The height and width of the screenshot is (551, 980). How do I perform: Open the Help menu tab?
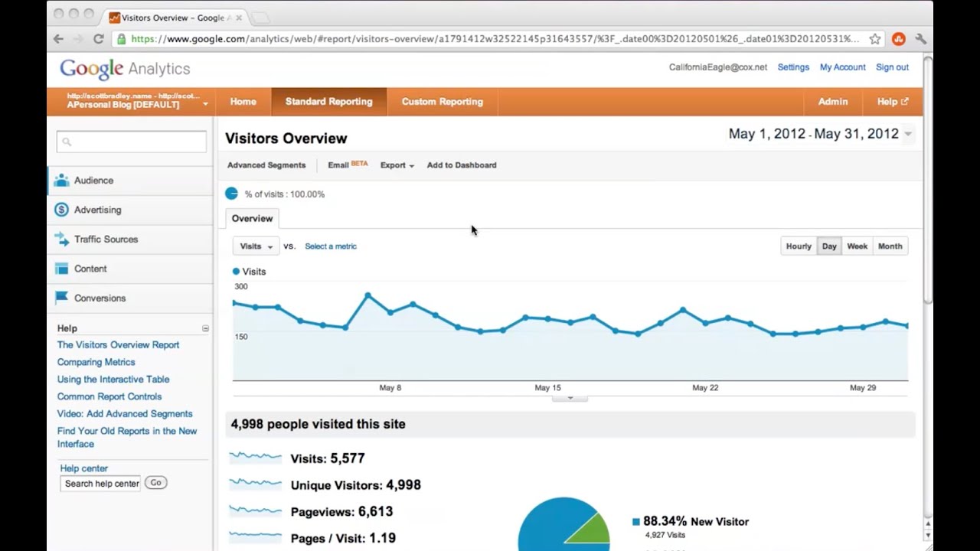893,102
